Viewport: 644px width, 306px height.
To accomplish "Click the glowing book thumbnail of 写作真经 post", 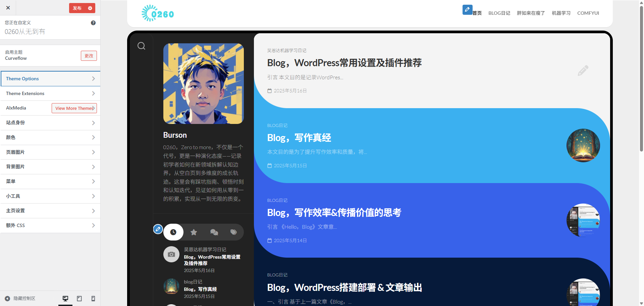I will click(x=583, y=145).
